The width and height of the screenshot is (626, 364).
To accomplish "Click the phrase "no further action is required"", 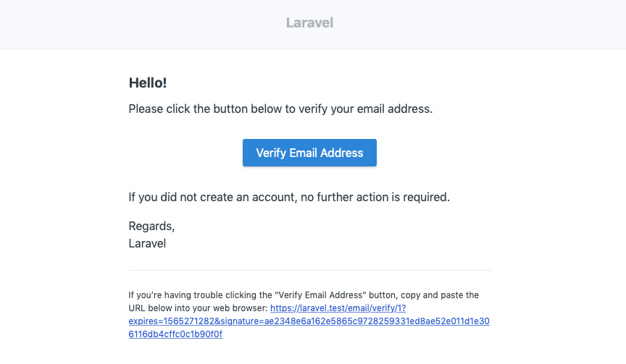I will click(x=375, y=197).
